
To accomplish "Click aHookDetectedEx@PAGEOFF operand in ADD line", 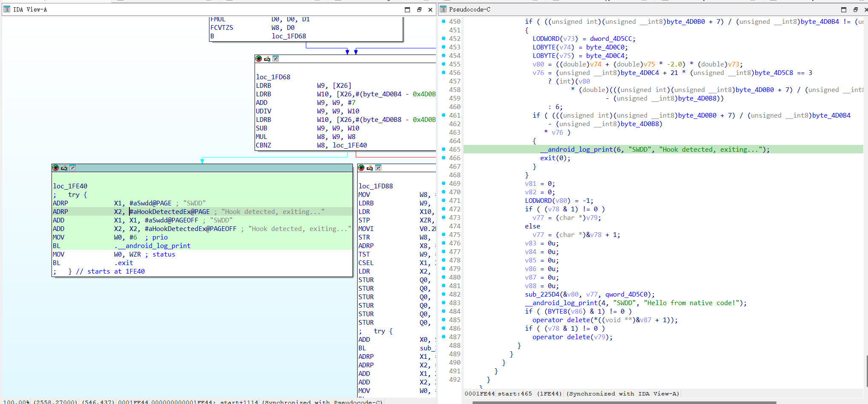I will pos(190,229).
